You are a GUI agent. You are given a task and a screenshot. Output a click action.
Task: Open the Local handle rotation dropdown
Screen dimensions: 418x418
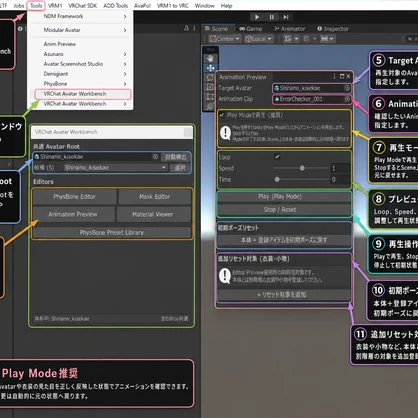pyautogui.click(x=259, y=39)
